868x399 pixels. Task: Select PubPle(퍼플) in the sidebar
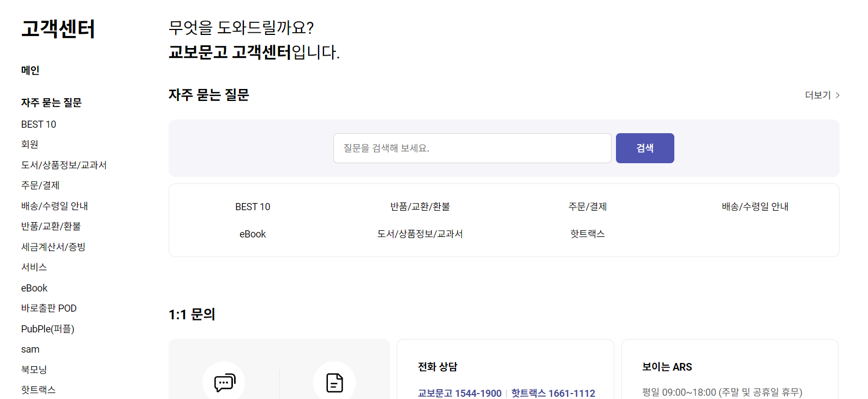coord(47,329)
